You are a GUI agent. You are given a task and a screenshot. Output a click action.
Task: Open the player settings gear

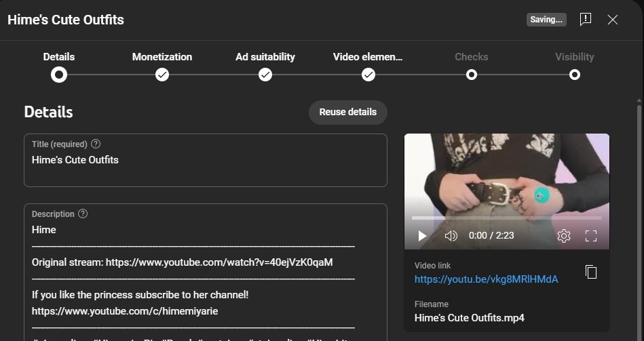[x=563, y=235]
